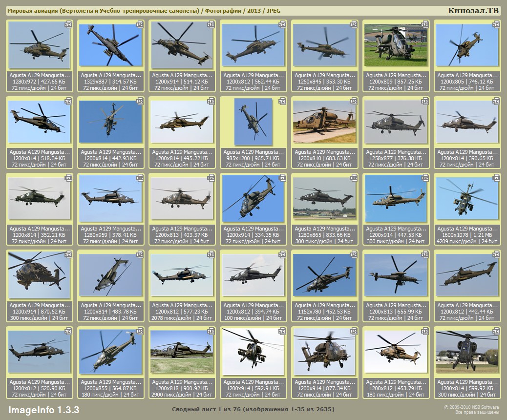507x420 pixels.
Task: Click the JPG badge on the 870.52 КБ thumbnail
Action: [68, 254]
